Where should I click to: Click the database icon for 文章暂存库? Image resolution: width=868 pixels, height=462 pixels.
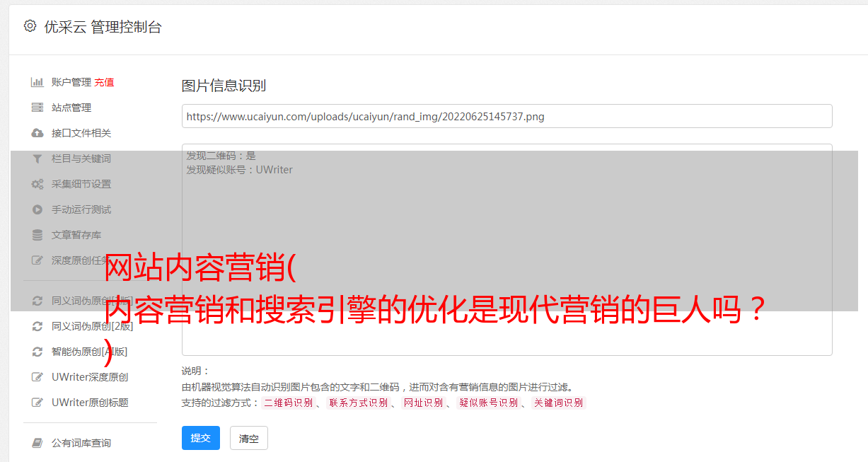37,235
